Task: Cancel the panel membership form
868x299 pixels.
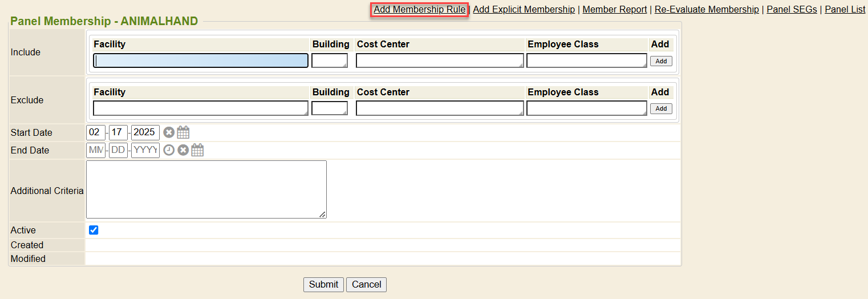Action: [x=366, y=284]
